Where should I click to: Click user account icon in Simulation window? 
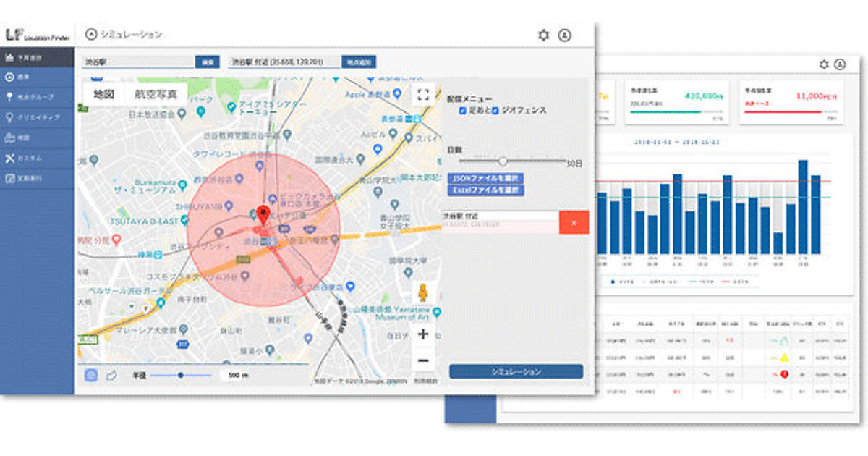point(565,35)
